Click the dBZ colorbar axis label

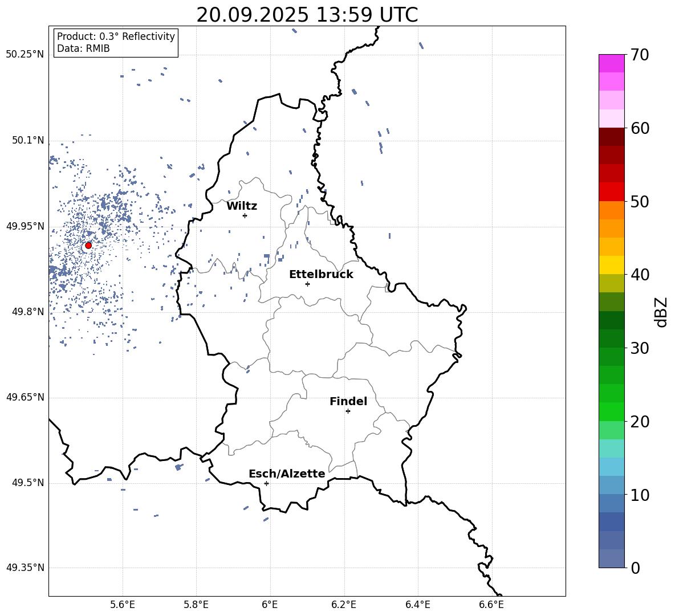[x=661, y=312]
